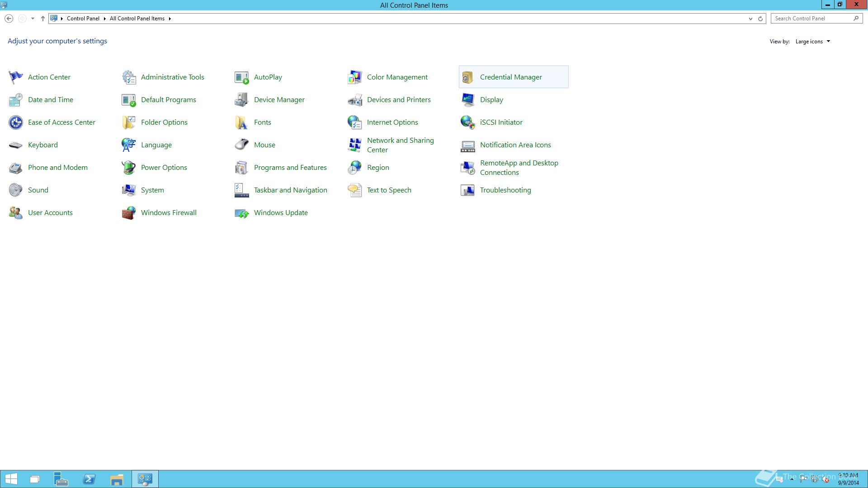Image resolution: width=868 pixels, height=488 pixels.
Task: Click the Text to Speech link
Action: click(389, 190)
